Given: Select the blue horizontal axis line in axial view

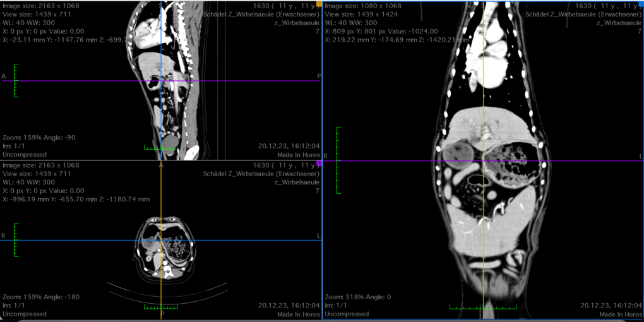Looking at the screenshot, I should pos(76,241).
